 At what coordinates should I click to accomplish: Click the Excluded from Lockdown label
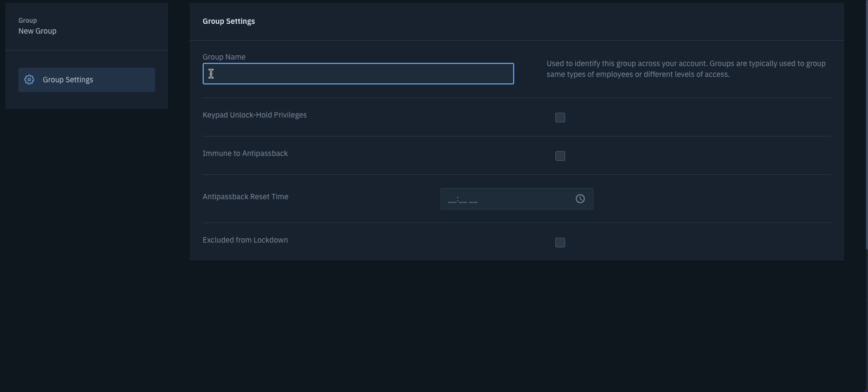point(245,240)
